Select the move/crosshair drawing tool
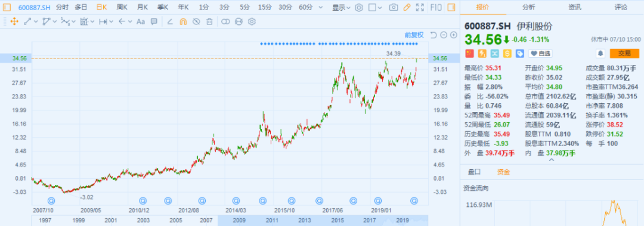This screenshot has height=226, width=644. [14, 21]
